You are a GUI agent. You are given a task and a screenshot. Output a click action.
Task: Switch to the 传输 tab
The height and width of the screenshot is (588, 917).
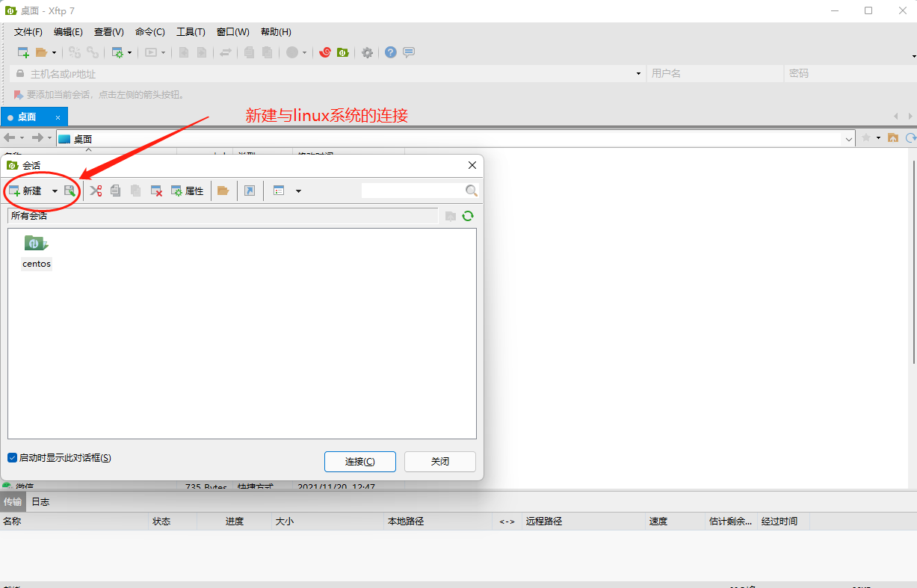pos(13,502)
